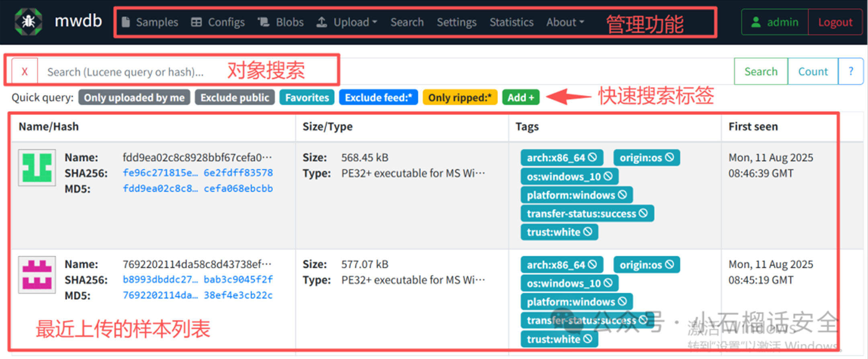Toggle the 'Only uploaded by me' quick query
Screen dimensions: 868x359
tap(134, 98)
